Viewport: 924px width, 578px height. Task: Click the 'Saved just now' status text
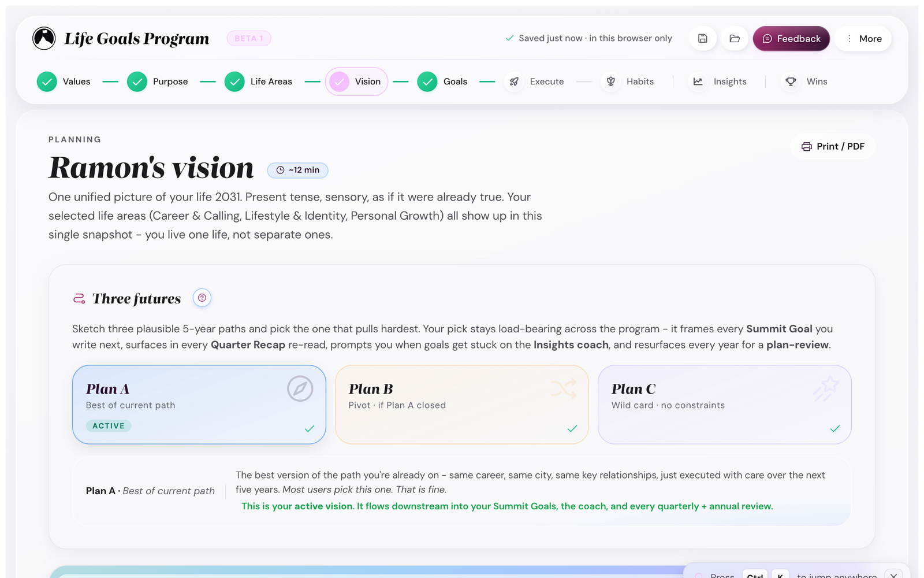[589, 38]
